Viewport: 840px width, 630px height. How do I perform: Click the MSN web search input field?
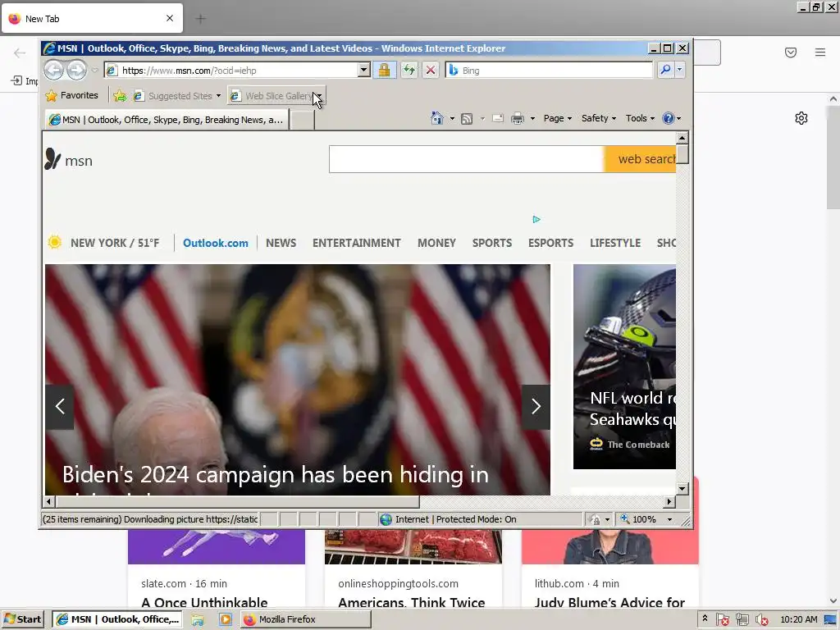pyautogui.click(x=466, y=159)
